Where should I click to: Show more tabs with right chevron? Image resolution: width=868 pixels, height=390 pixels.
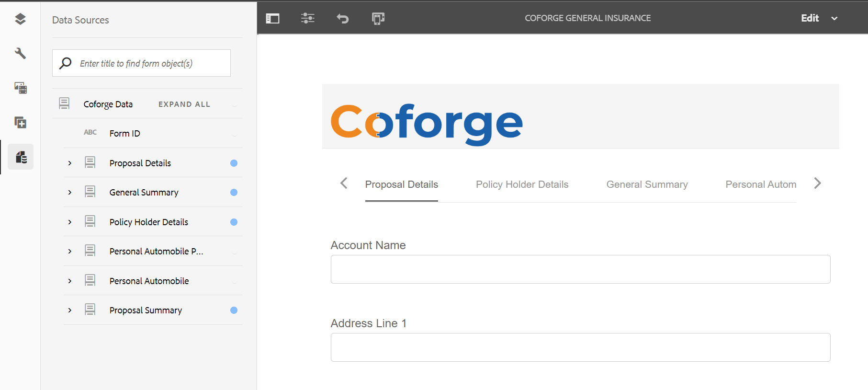(x=817, y=183)
